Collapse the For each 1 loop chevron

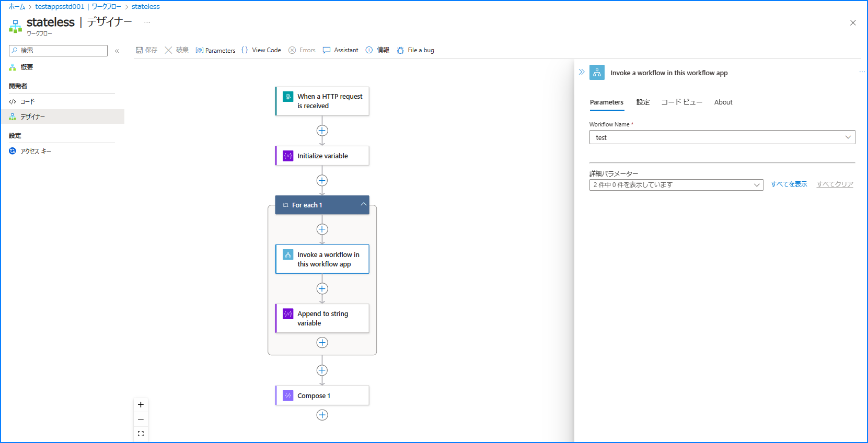click(x=363, y=204)
